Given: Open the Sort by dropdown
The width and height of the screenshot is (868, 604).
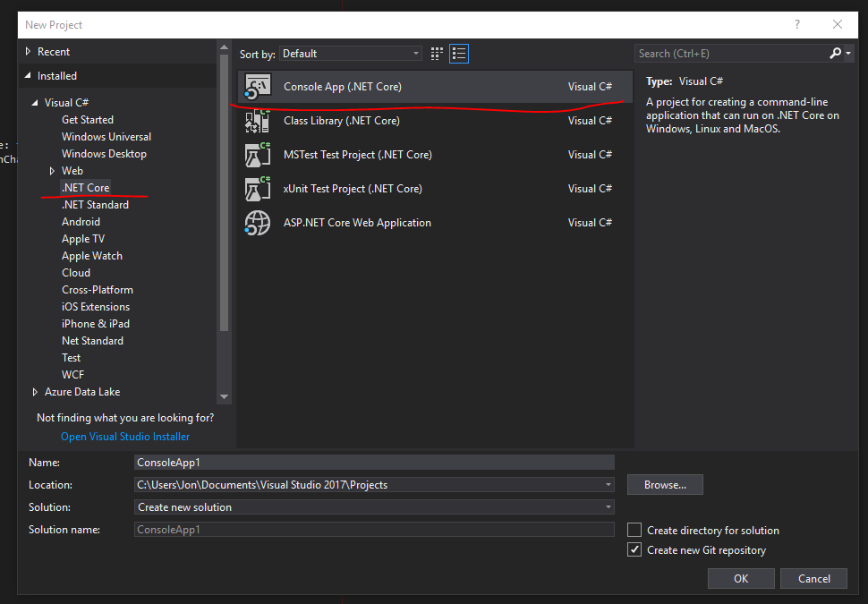Looking at the screenshot, I should [351, 54].
